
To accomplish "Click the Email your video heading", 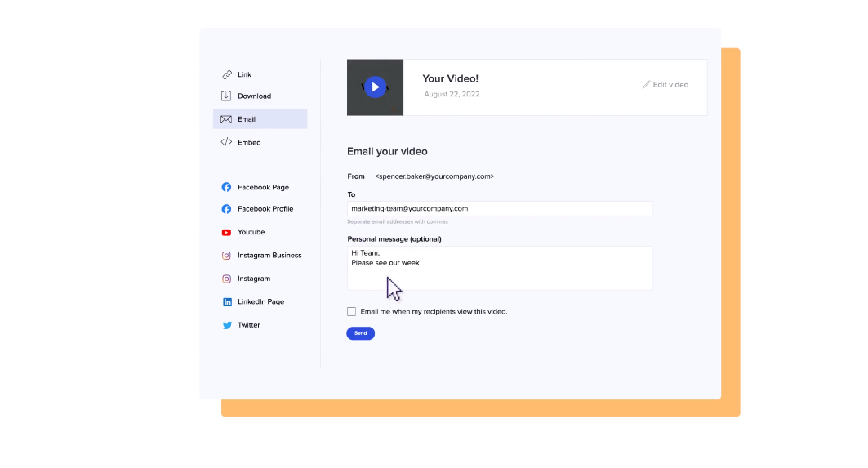I will (387, 152).
